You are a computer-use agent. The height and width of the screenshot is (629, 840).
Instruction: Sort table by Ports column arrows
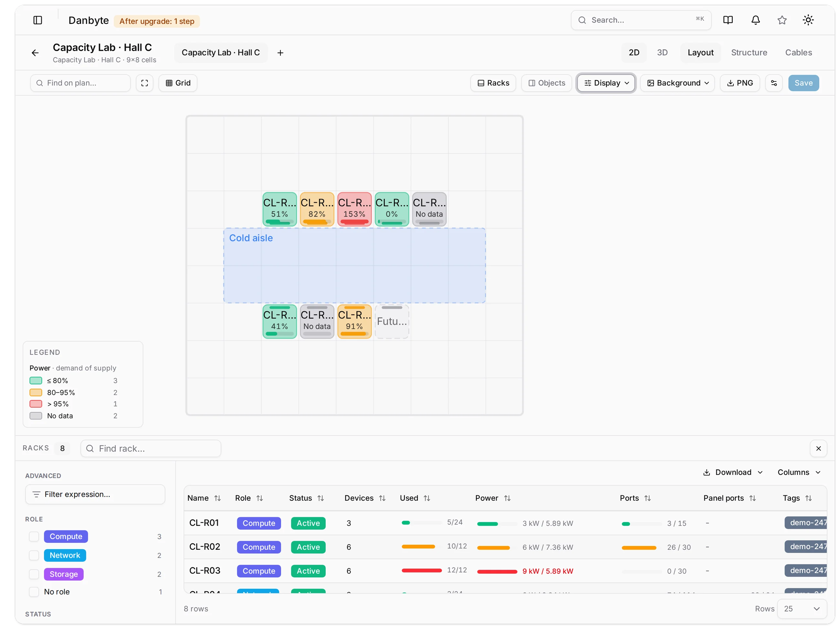coord(648,498)
